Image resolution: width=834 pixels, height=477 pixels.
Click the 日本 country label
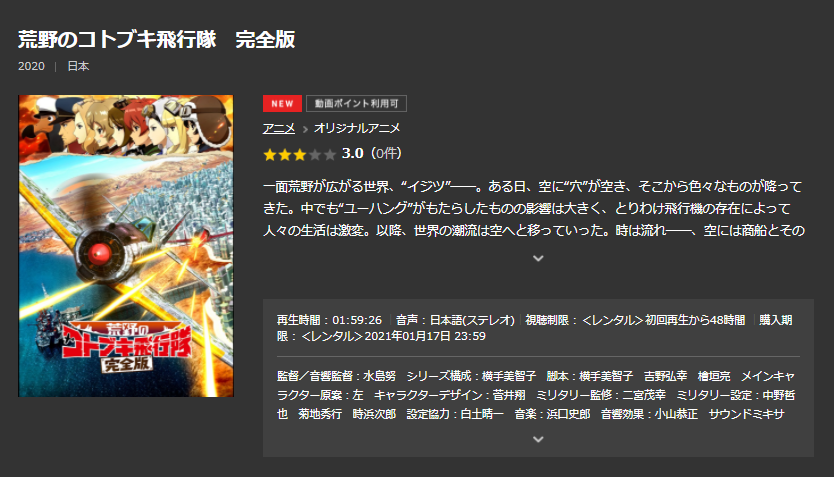[78, 66]
